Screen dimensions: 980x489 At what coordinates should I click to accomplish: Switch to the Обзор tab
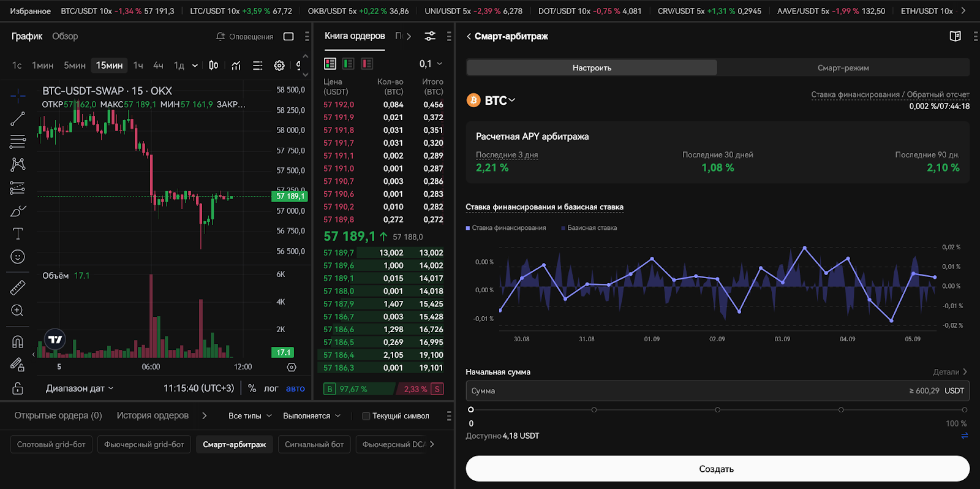(65, 36)
